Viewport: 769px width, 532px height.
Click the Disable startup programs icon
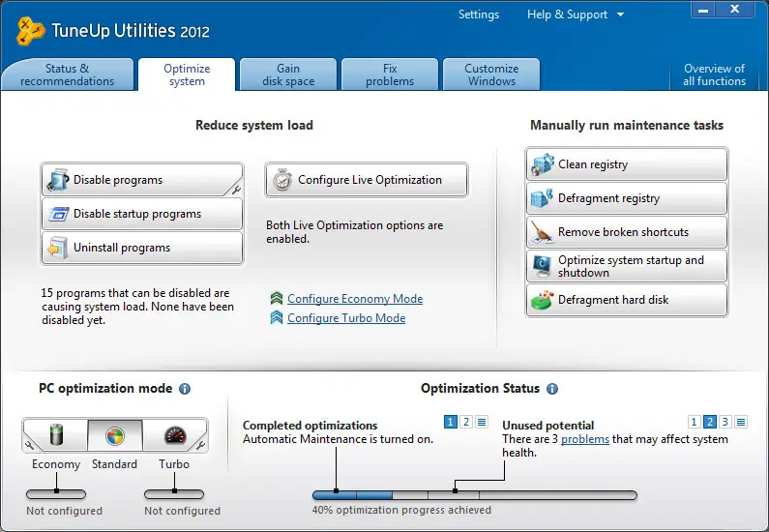58,215
